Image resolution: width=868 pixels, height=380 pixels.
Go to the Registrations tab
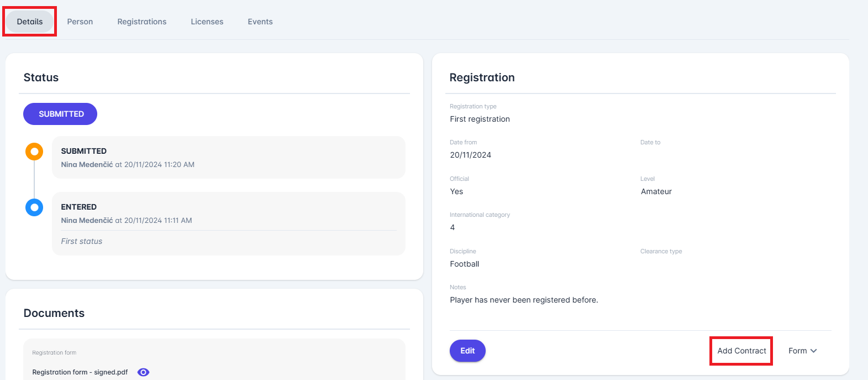click(142, 22)
